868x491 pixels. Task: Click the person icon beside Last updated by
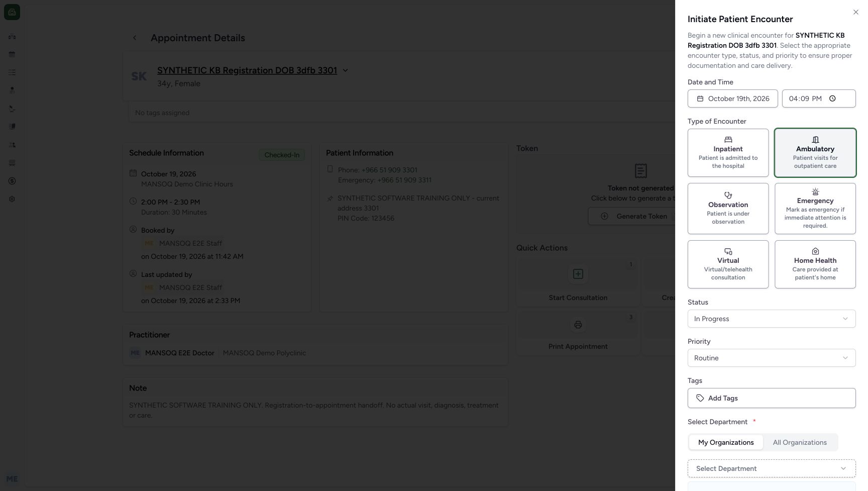(x=133, y=273)
